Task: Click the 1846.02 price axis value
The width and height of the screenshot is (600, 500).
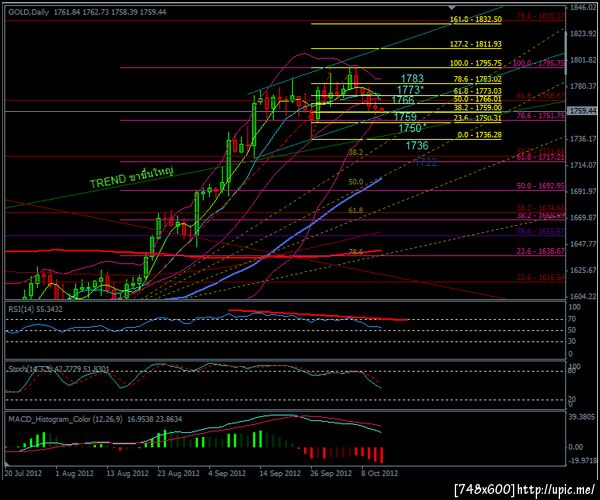Action: click(583, 8)
